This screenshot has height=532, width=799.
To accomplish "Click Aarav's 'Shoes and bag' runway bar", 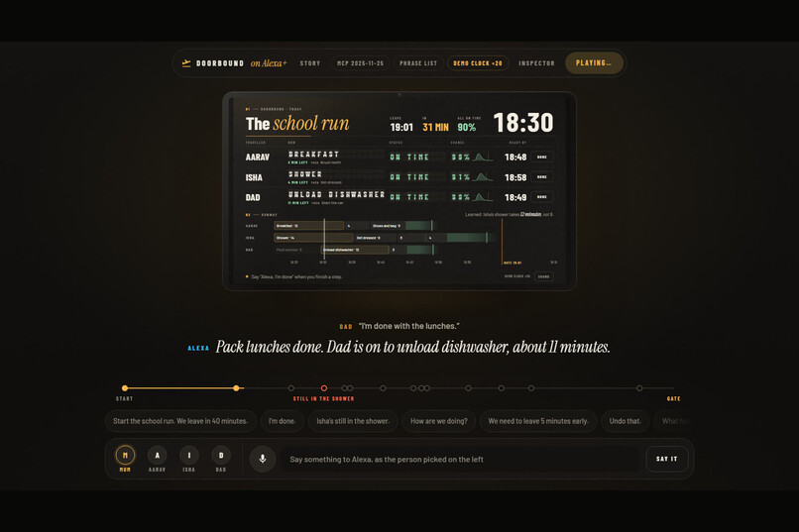I will tap(388, 226).
